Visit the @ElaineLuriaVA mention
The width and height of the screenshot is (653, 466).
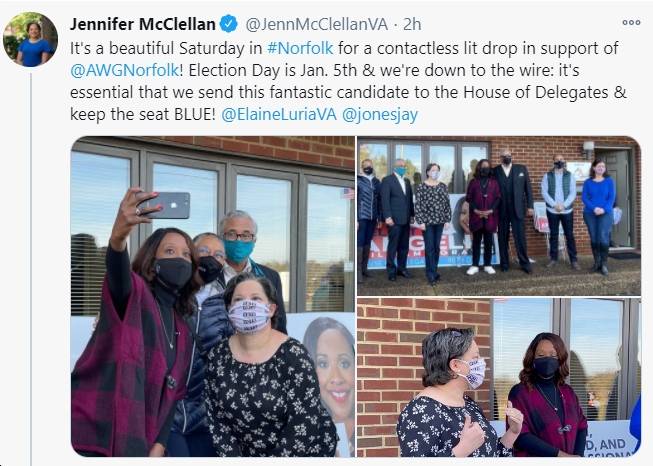pyautogui.click(x=279, y=114)
